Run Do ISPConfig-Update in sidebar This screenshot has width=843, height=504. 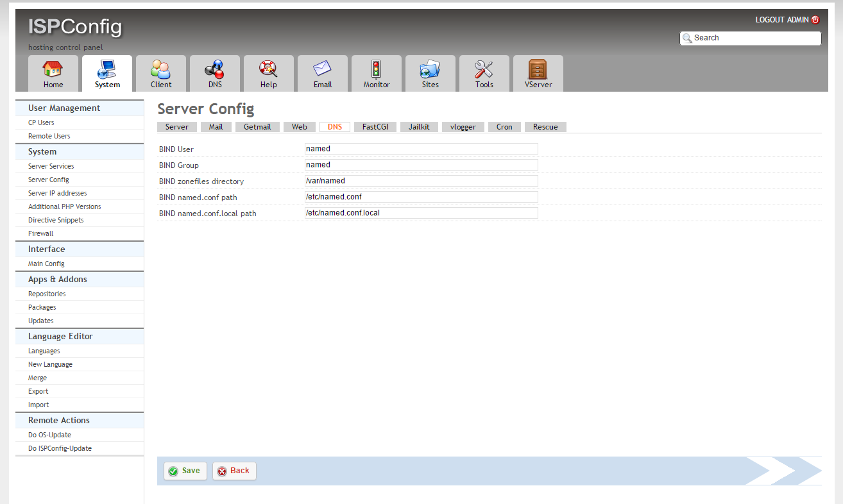[60, 448]
